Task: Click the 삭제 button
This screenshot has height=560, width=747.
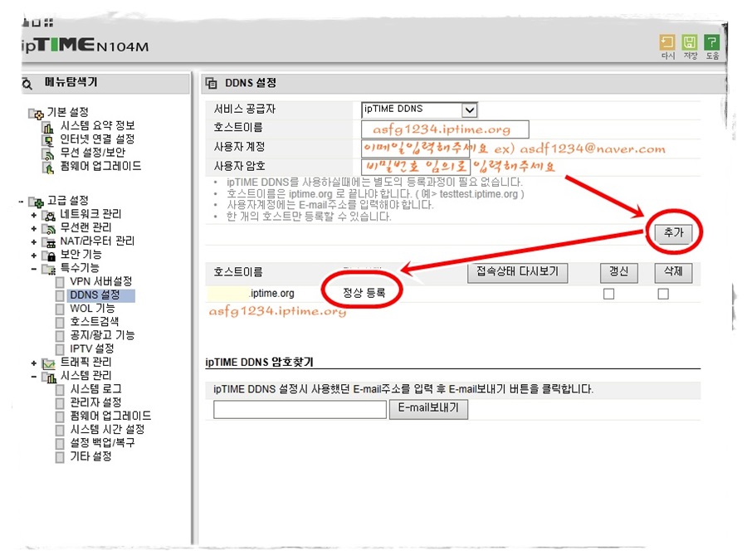Action: tap(673, 272)
